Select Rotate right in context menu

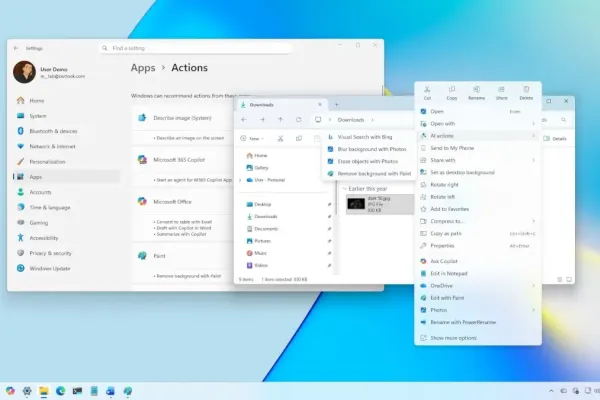point(478,185)
